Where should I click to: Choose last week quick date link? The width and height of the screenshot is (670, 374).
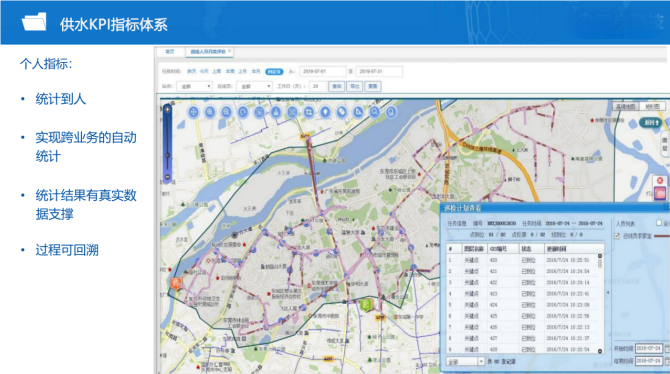coord(217,72)
